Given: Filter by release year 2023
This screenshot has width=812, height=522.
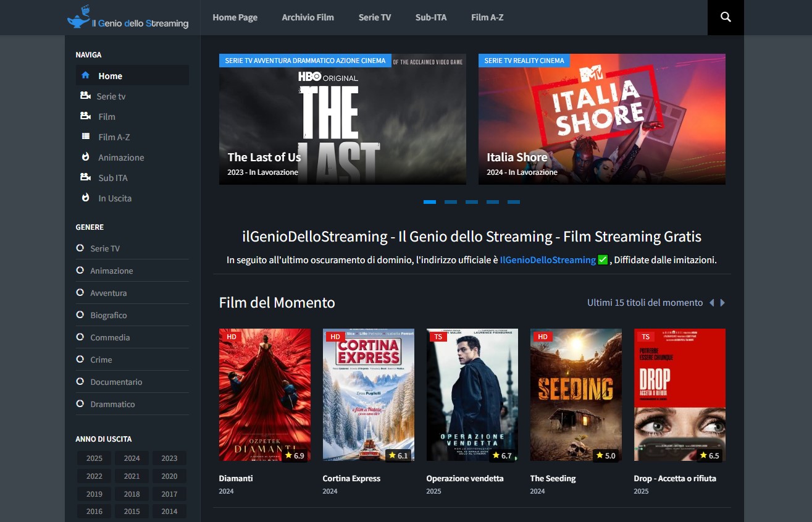Looking at the screenshot, I should point(169,458).
